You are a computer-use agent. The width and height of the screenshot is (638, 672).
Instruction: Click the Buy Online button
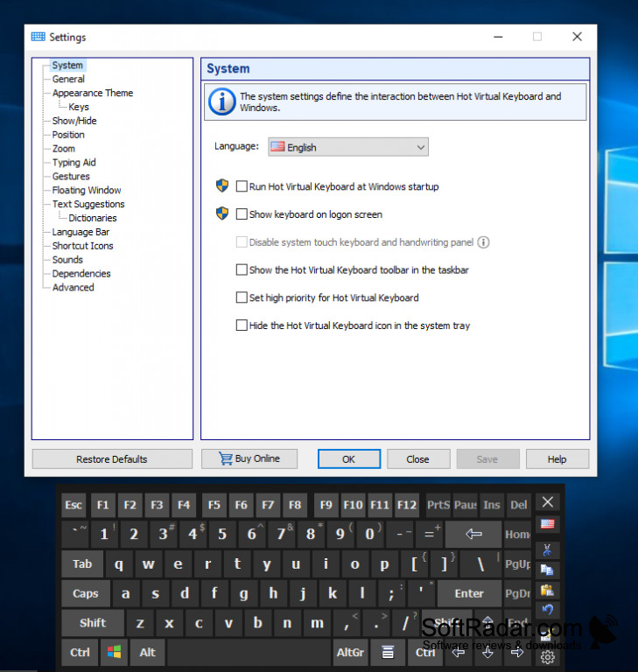(249, 459)
